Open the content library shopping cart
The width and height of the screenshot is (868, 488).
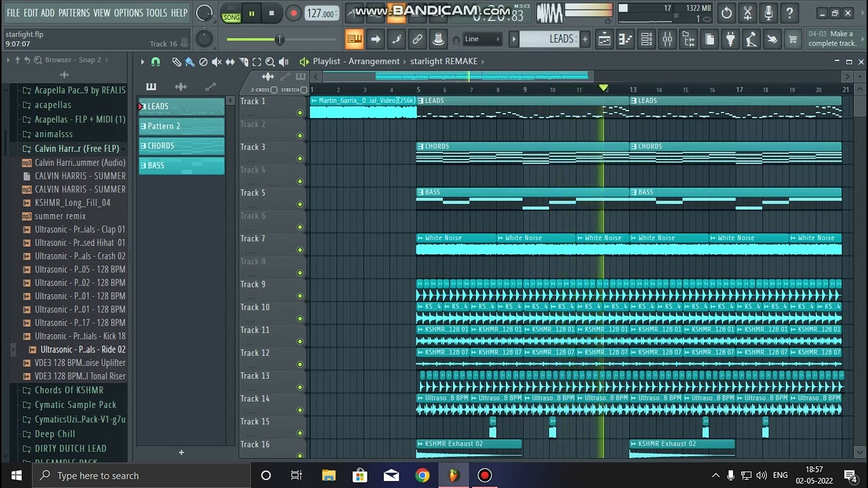793,39
